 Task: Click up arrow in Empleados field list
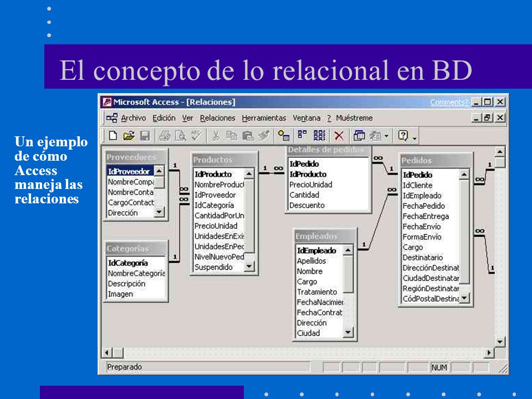pos(348,250)
